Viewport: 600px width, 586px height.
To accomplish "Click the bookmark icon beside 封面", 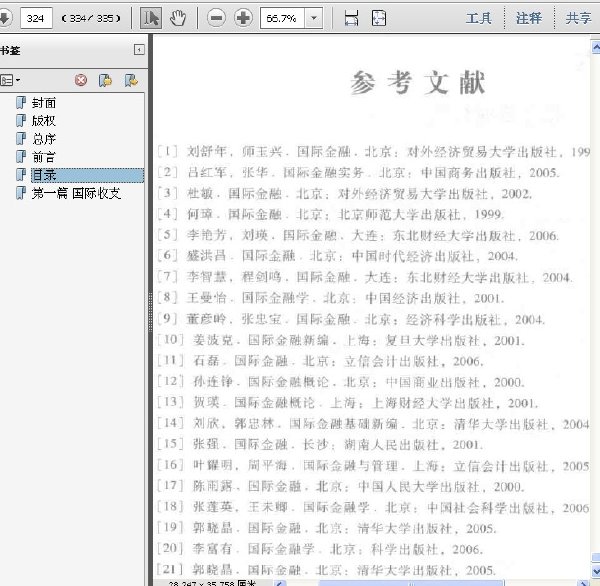I will (21, 103).
